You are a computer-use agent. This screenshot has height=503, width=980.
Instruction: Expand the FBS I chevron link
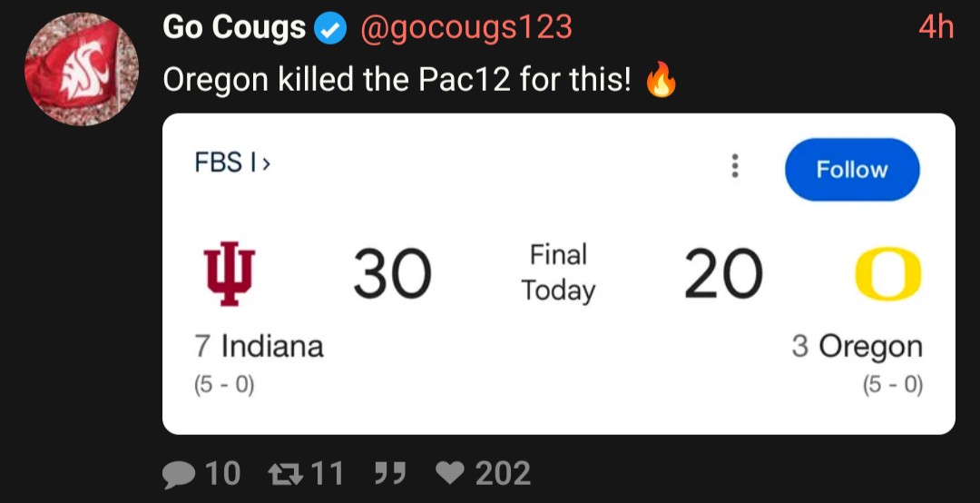[x=232, y=163]
